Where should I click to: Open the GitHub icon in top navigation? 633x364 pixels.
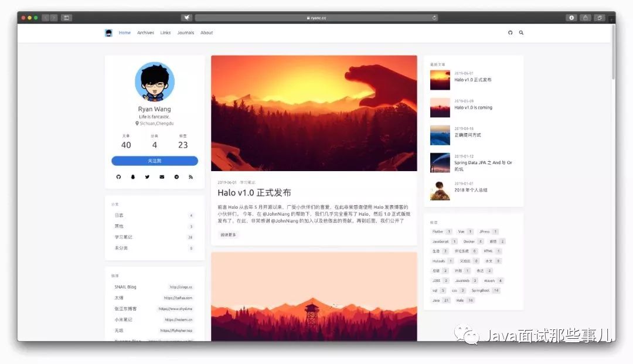tap(511, 33)
